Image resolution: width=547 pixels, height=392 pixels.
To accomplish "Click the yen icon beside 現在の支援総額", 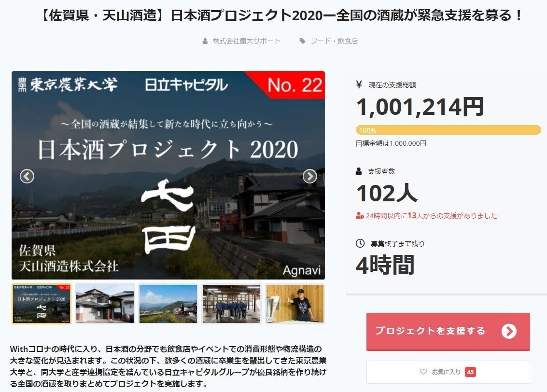I will pos(359,84).
